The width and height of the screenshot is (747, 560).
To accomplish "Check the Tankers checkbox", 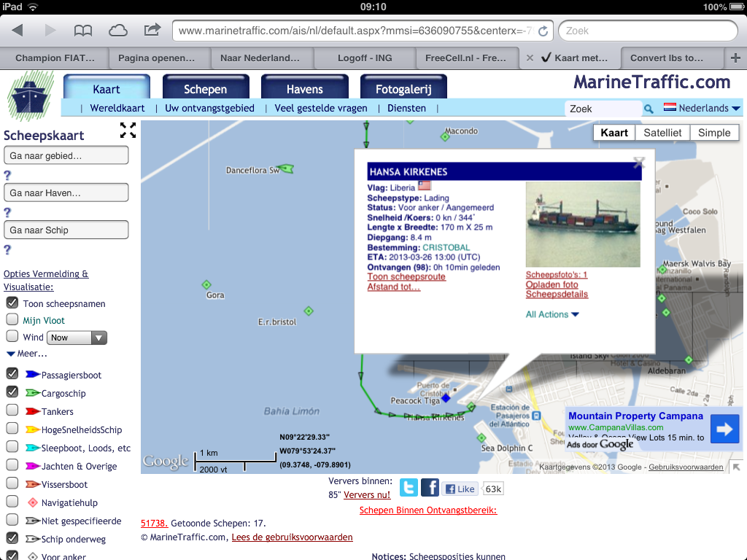I will point(12,410).
